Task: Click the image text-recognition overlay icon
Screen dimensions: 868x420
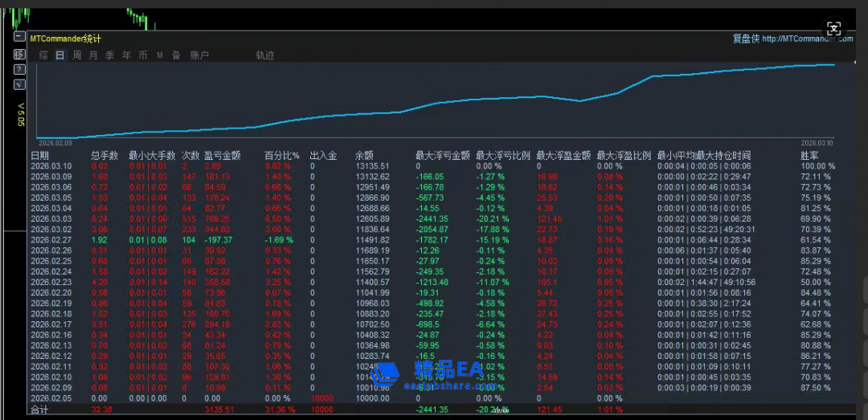Action: 834,28
